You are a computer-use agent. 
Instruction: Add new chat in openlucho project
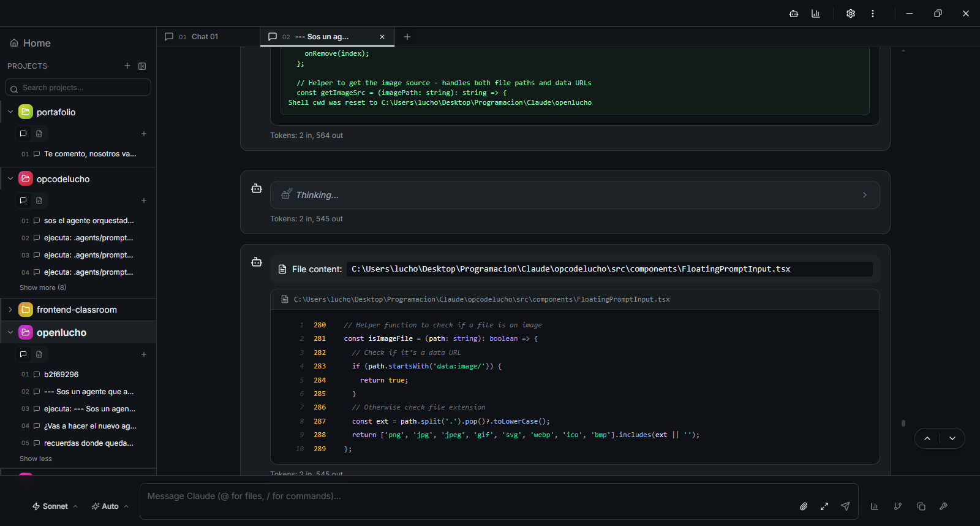click(144, 354)
